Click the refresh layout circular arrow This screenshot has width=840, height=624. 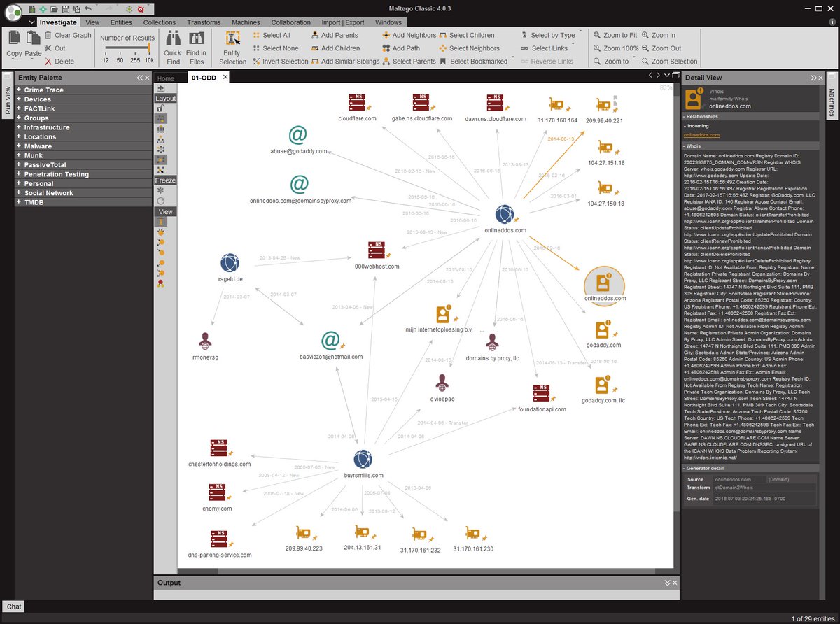click(161, 201)
